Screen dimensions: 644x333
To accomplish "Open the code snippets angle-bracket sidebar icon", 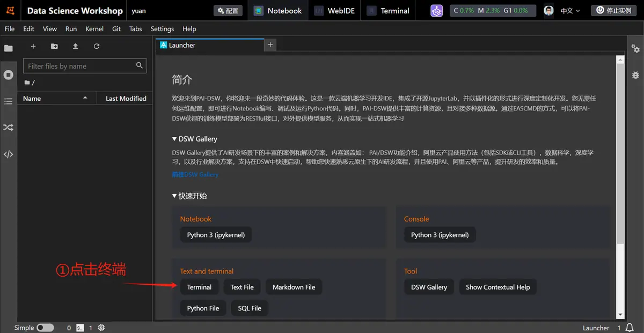I will [x=8, y=154].
